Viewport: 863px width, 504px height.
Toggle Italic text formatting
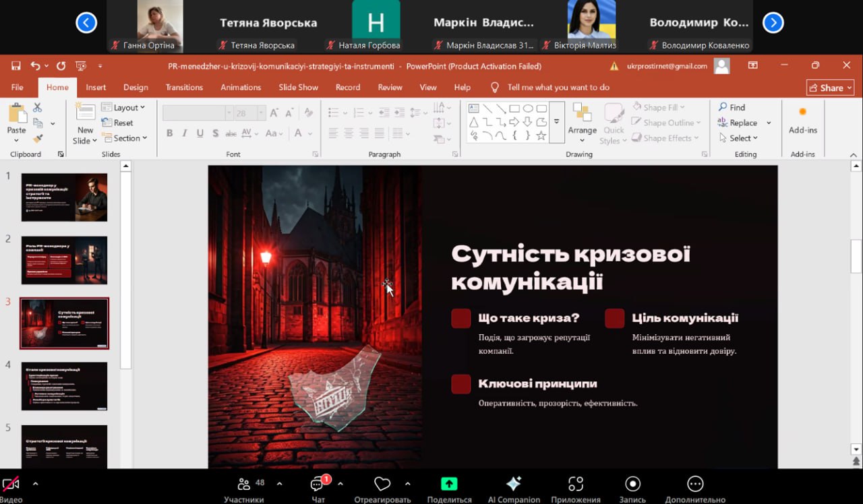(185, 133)
